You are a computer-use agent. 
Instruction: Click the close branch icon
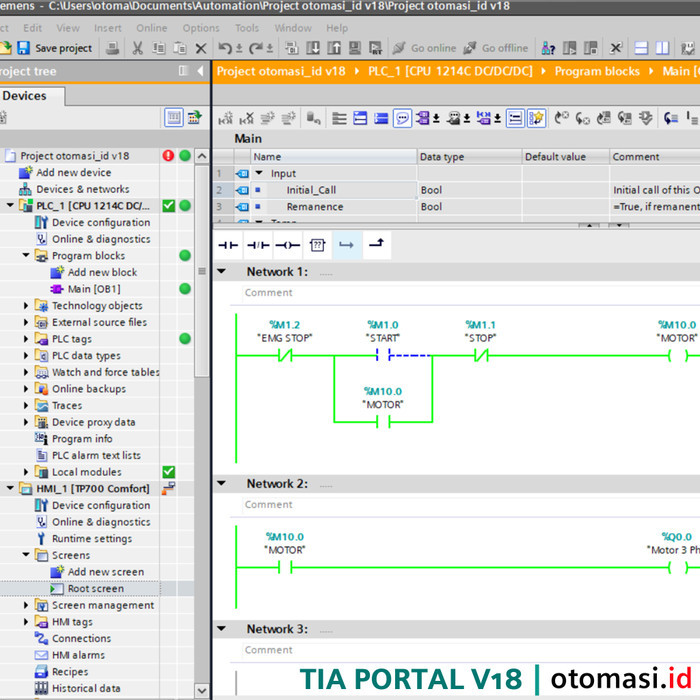click(x=376, y=244)
